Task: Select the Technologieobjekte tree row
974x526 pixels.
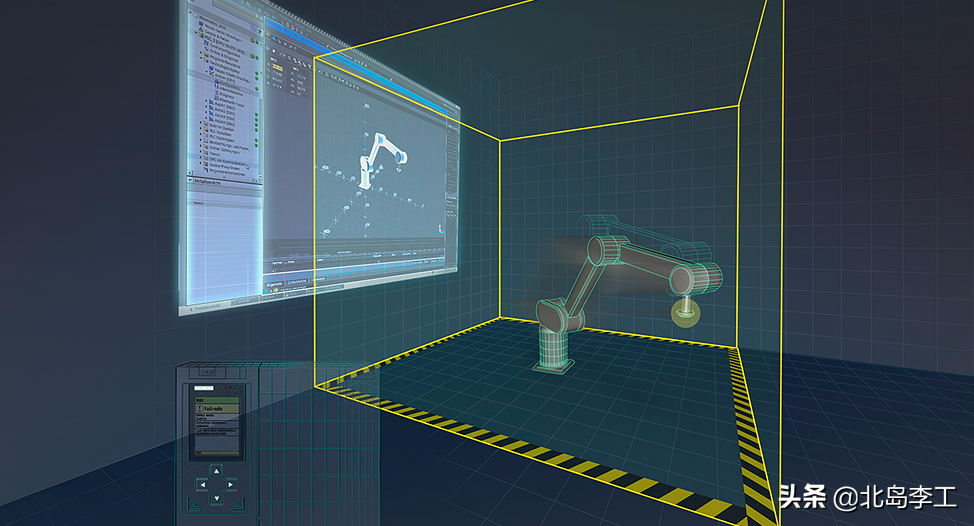Action: coord(222,65)
